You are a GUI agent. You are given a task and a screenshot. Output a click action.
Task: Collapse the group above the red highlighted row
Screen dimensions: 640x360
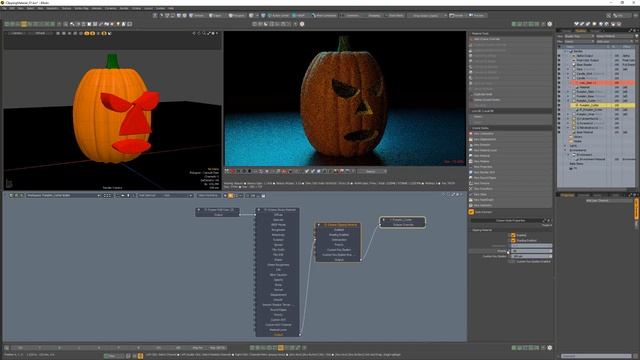coord(568,78)
